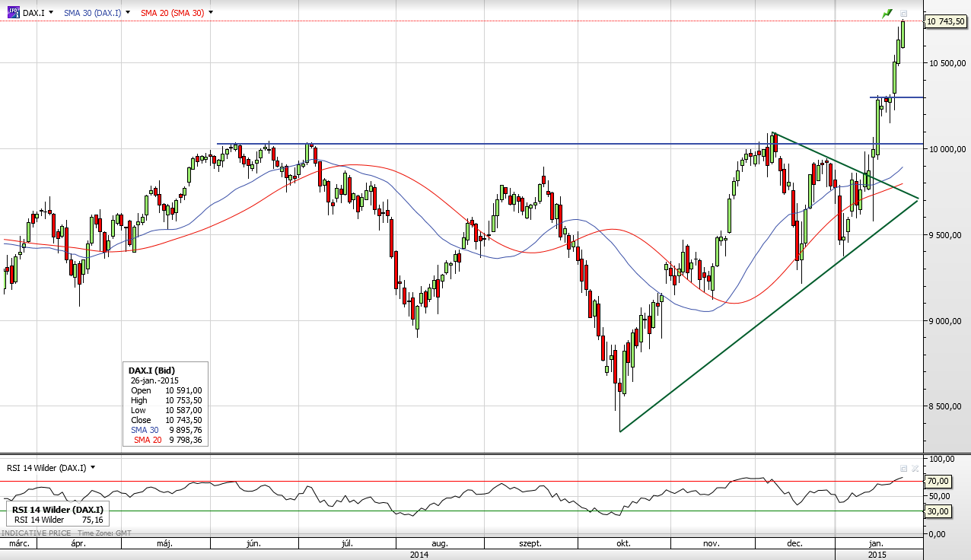The image size is (971, 560).
Task: Open the SMA 20 (SMA 30) dropdown
Action: (210, 12)
